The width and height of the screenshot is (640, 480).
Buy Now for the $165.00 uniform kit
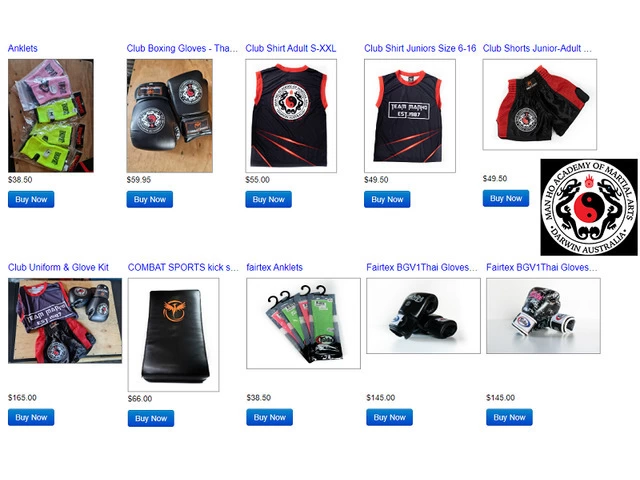point(31,417)
